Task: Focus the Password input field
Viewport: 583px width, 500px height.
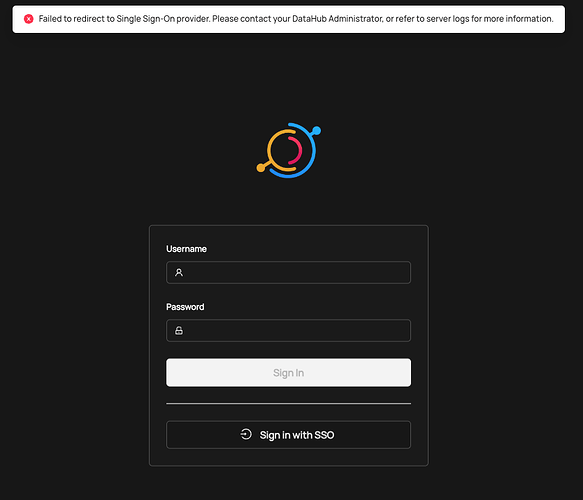Action: (x=289, y=330)
